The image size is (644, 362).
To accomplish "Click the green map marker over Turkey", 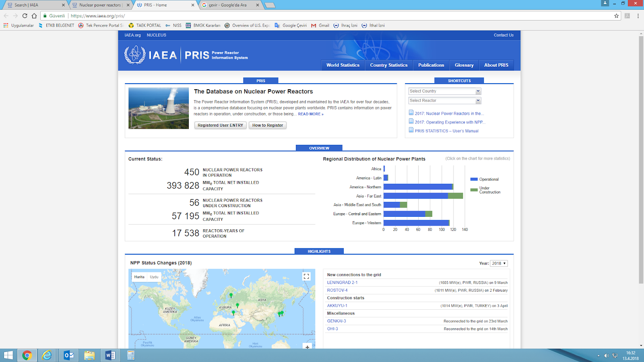I will coord(233,313).
